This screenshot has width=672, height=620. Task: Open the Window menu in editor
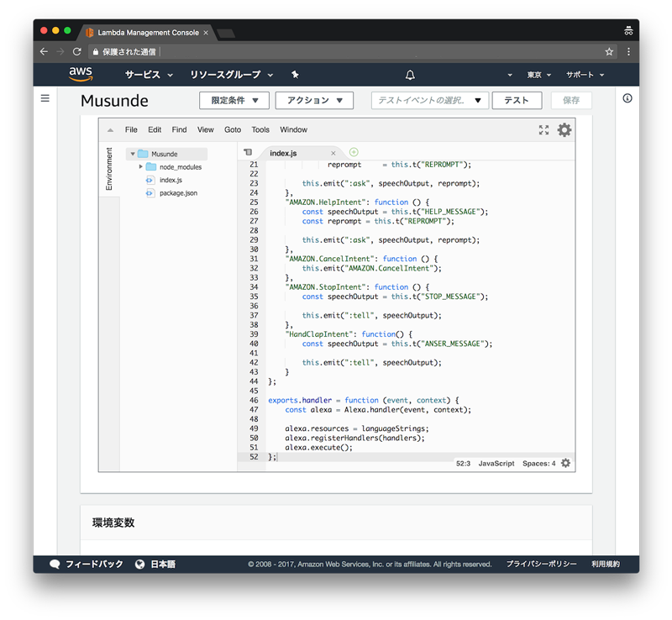click(x=293, y=129)
